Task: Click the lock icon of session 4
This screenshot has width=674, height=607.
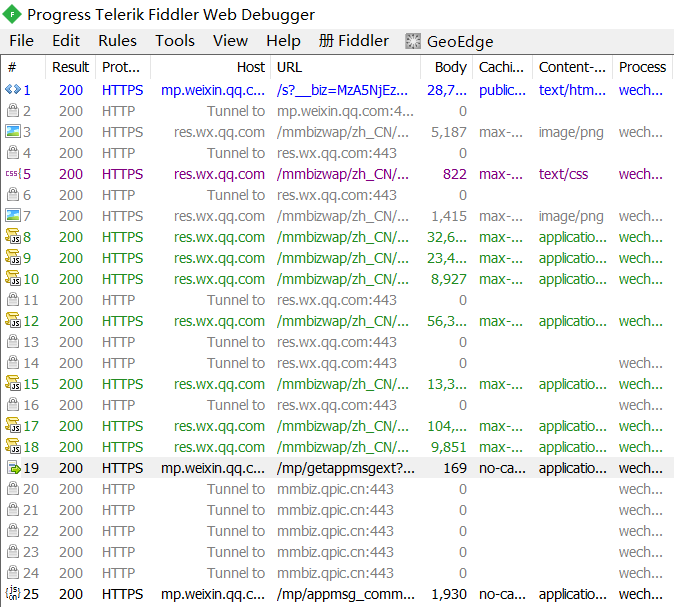Action: (13, 153)
